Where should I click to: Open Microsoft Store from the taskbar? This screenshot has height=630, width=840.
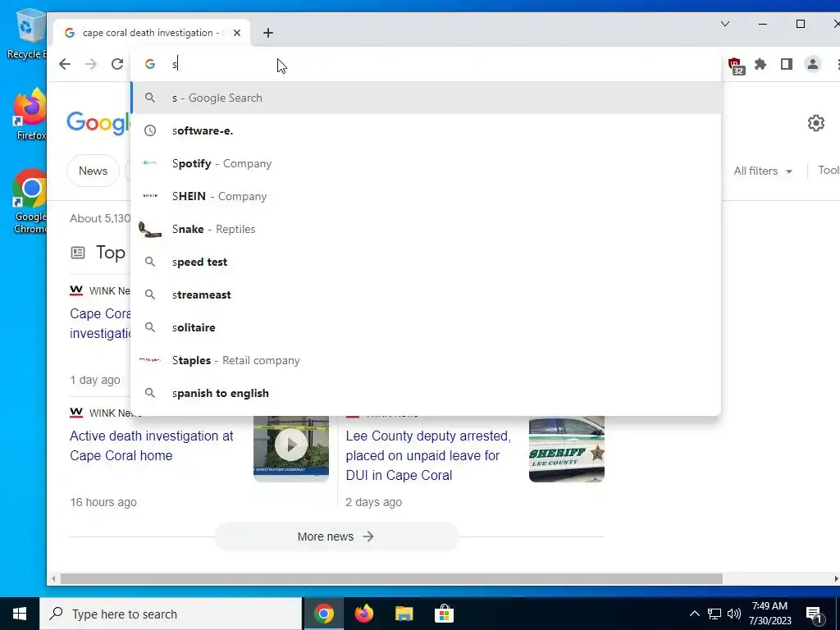444,614
